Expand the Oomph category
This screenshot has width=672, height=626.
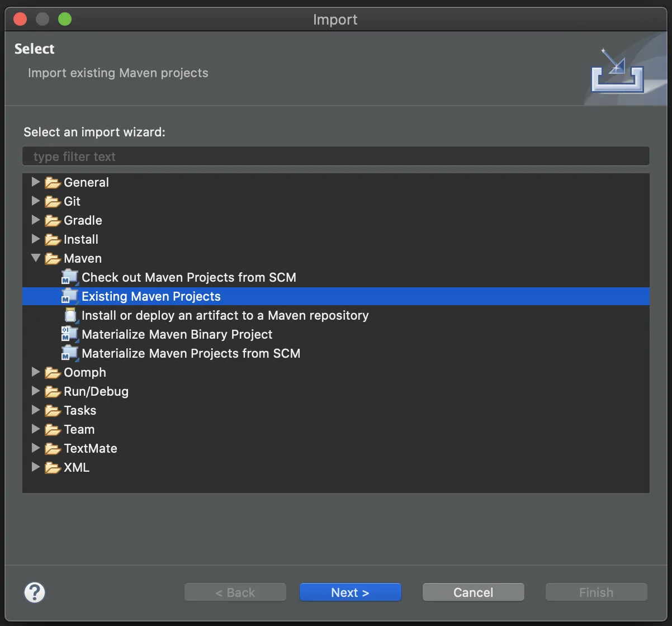pos(35,372)
